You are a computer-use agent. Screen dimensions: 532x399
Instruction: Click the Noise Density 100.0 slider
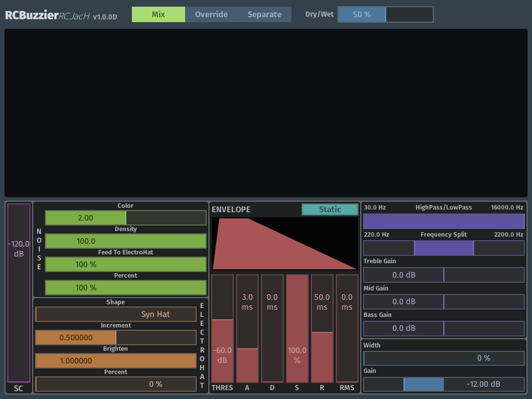pos(126,241)
